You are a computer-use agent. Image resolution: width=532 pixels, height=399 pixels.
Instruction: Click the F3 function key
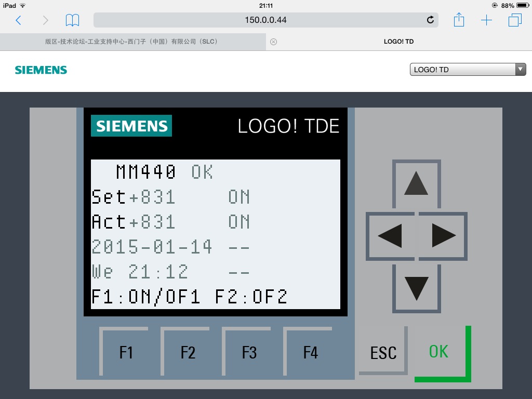click(x=247, y=352)
